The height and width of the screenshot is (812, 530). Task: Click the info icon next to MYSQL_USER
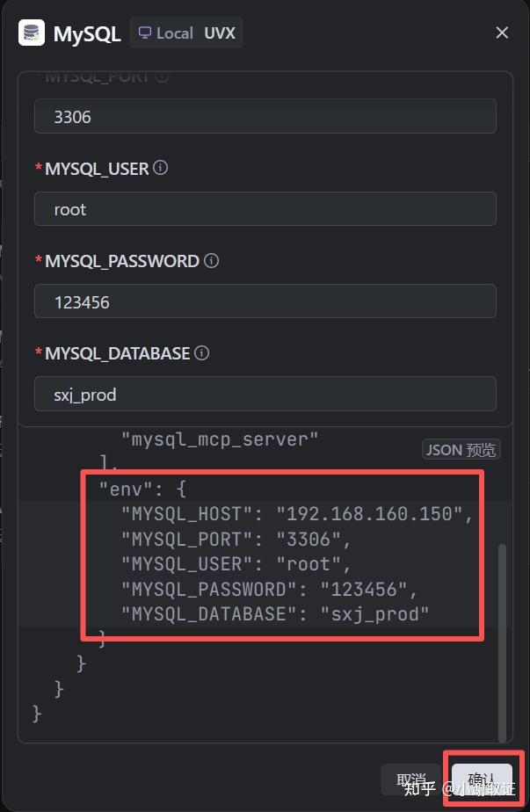[x=161, y=168]
